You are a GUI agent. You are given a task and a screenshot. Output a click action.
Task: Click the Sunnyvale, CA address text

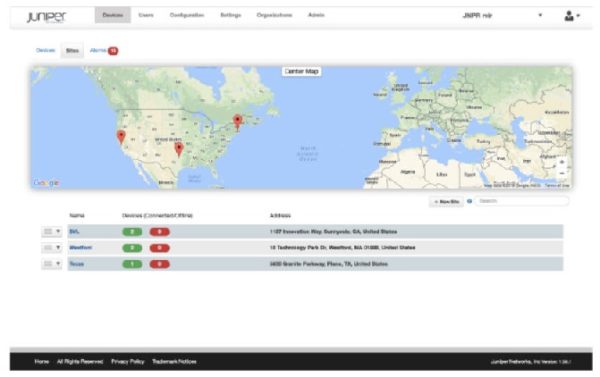[333, 232]
